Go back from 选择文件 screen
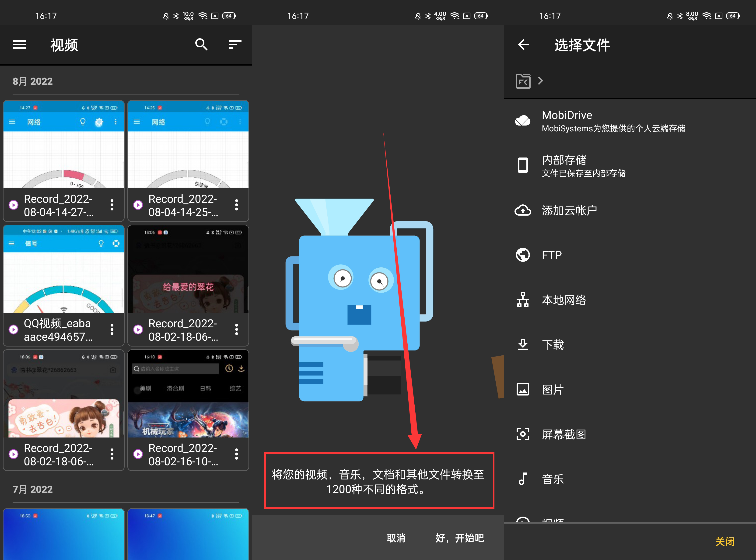This screenshot has width=756, height=560. tap(524, 44)
